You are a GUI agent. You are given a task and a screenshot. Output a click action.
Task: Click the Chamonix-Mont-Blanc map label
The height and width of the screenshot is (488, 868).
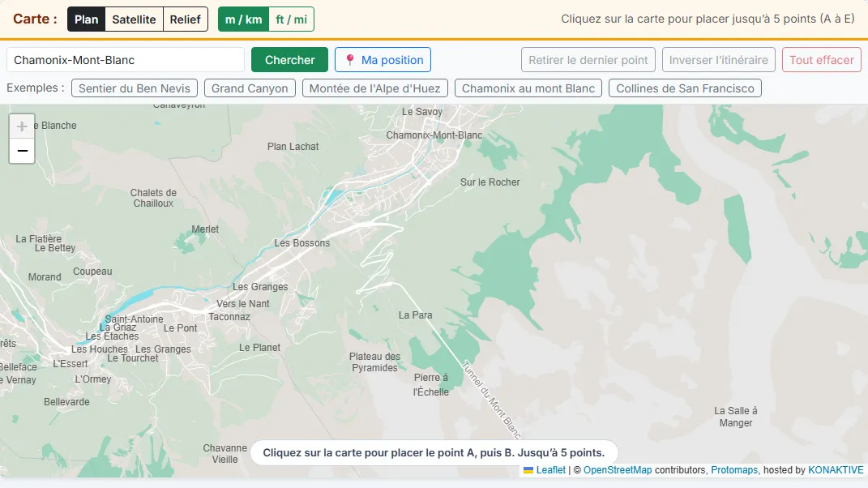[x=434, y=135]
